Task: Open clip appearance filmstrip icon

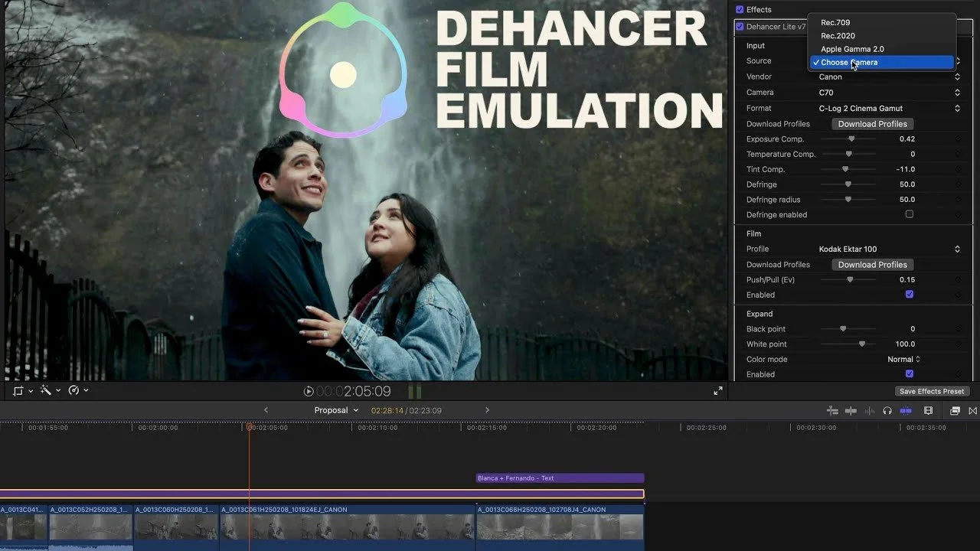Action: [x=928, y=411]
